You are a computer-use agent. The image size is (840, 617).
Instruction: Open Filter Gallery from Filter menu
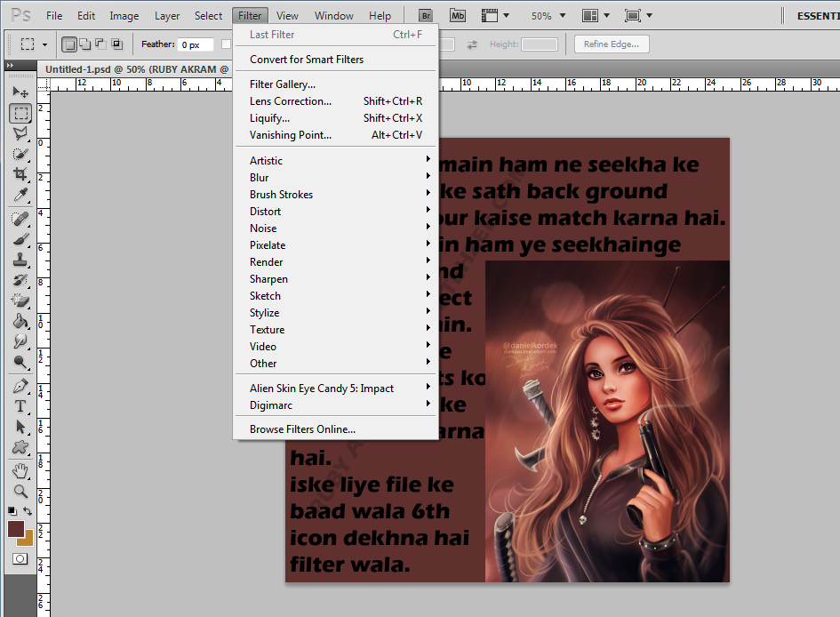tap(336, 84)
